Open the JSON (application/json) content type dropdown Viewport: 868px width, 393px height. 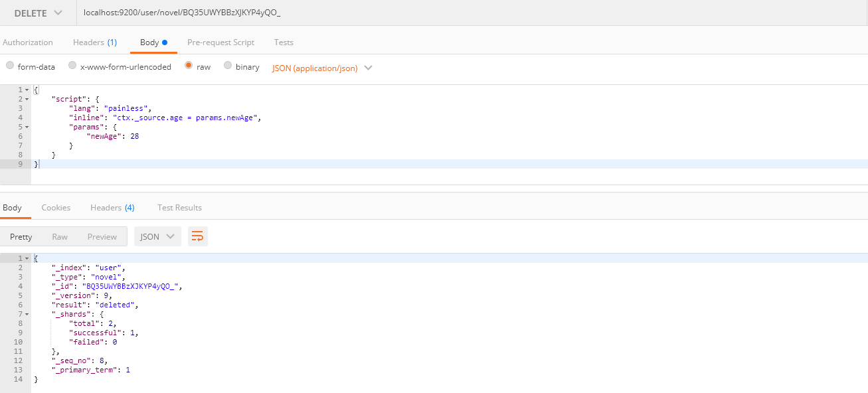[322, 68]
